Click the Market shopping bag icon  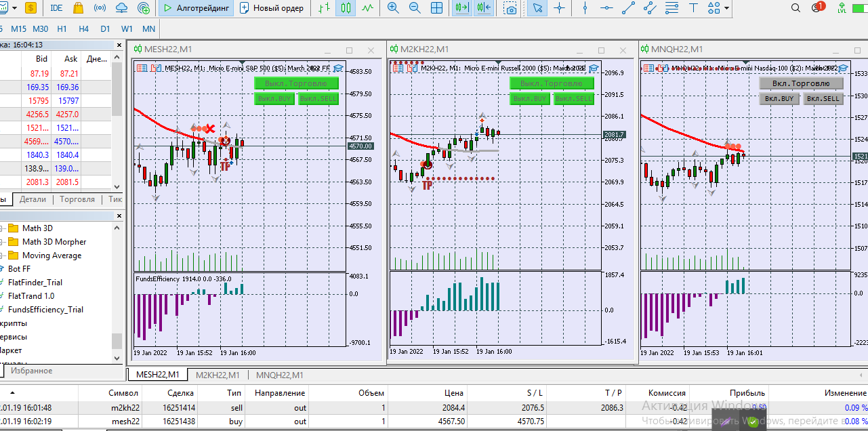pos(78,8)
